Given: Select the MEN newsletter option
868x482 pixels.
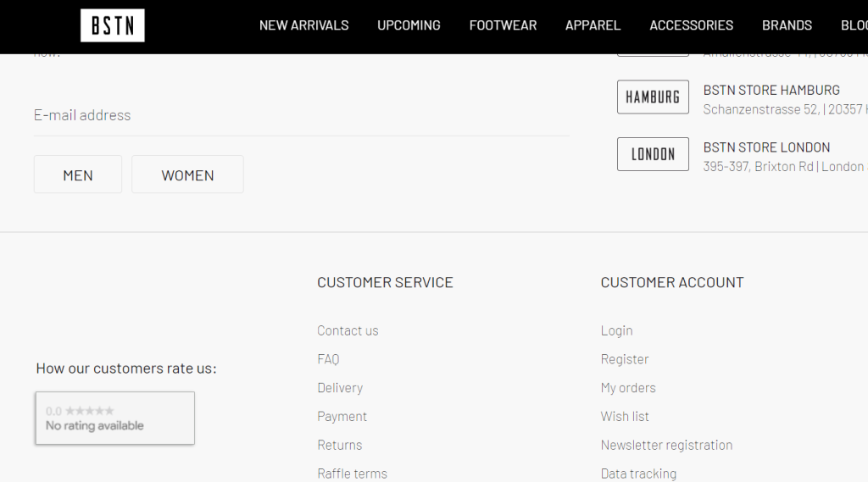Looking at the screenshot, I should (78, 175).
